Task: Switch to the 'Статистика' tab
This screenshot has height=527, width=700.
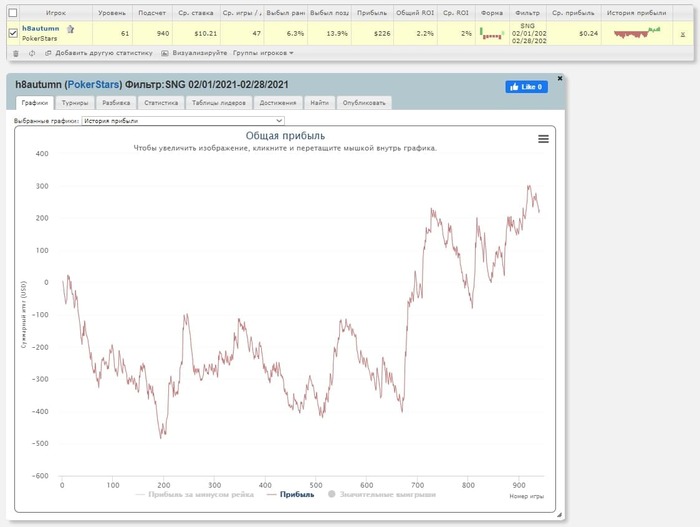Action: click(161, 103)
